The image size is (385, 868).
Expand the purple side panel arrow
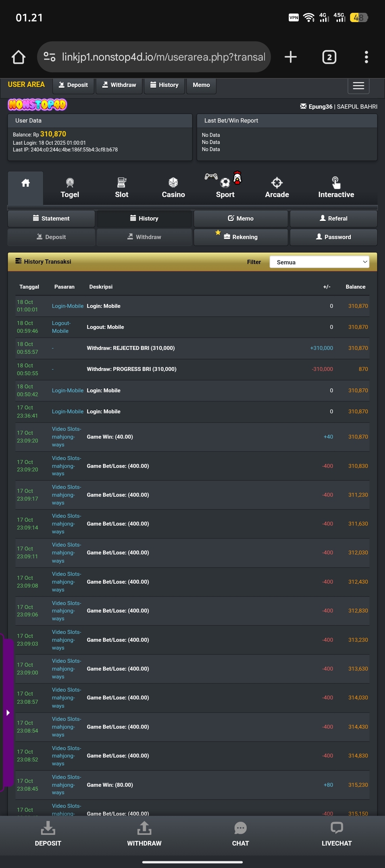8,713
